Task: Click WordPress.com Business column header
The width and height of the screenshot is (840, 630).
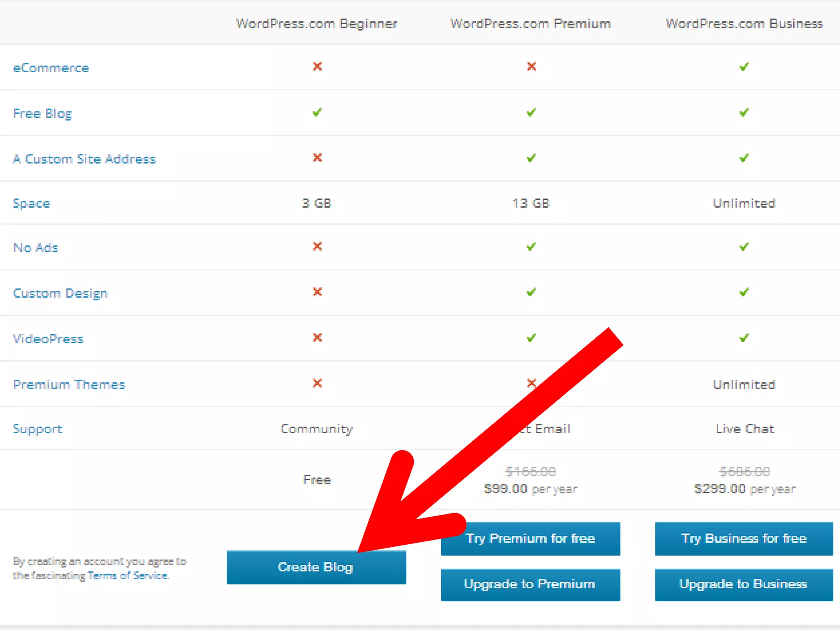Action: point(744,24)
